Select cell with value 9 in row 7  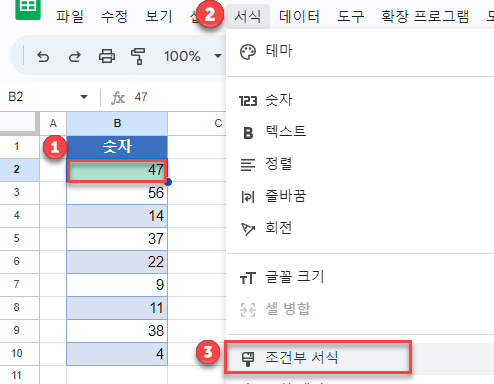(117, 285)
